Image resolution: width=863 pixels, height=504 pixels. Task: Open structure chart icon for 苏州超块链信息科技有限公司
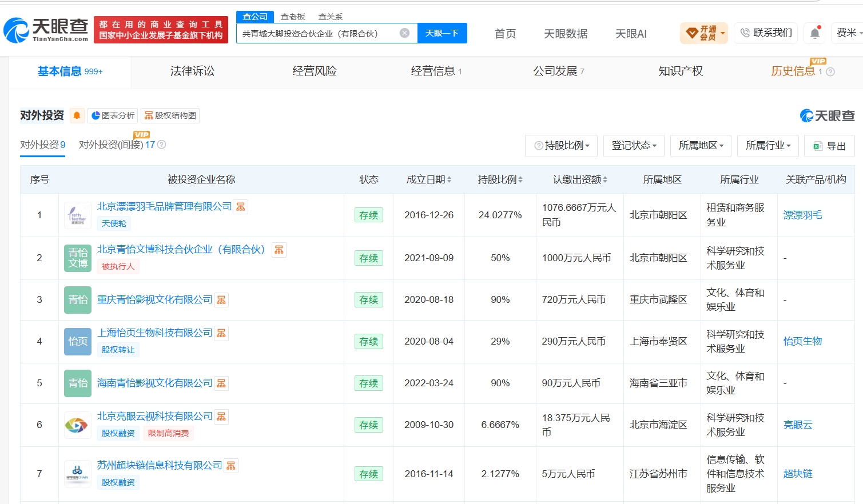[231, 466]
